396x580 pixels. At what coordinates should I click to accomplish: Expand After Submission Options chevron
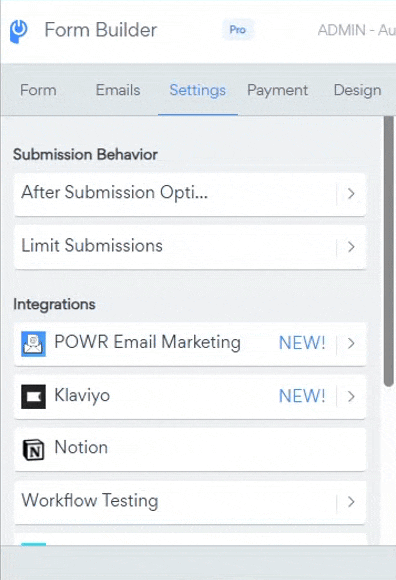(351, 193)
